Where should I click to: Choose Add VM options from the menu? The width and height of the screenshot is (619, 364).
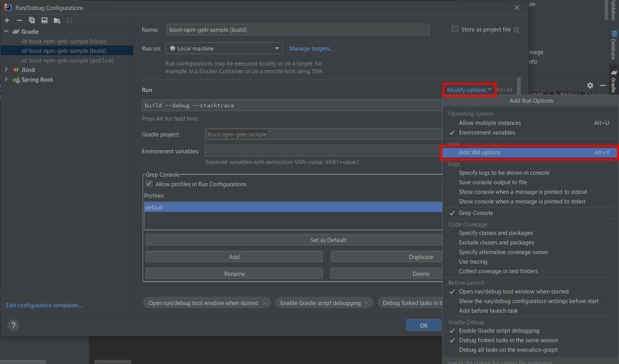click(530, 153)
